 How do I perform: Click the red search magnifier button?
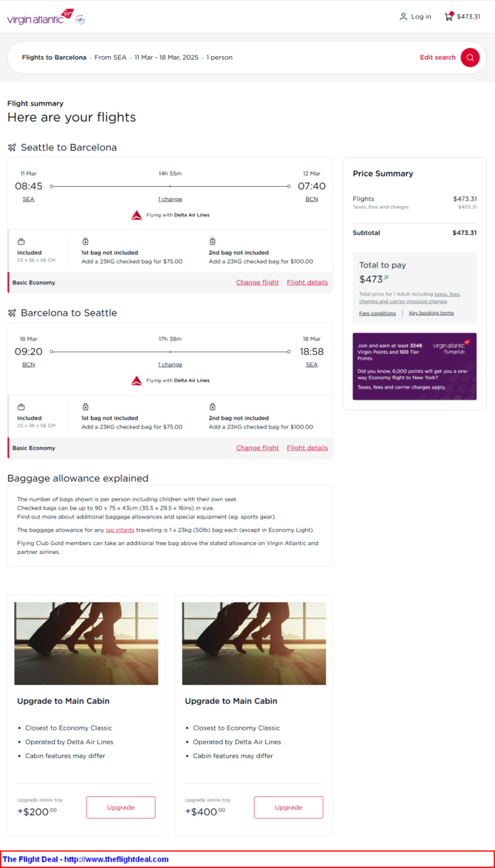pyautogui.click(x=470, y=58)
